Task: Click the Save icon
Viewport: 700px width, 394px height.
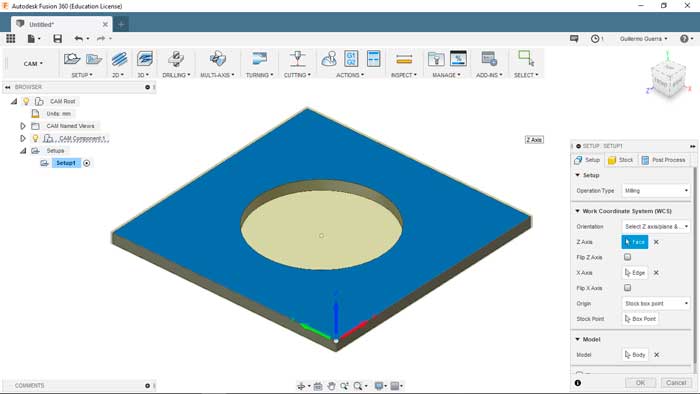Action: 58,39
